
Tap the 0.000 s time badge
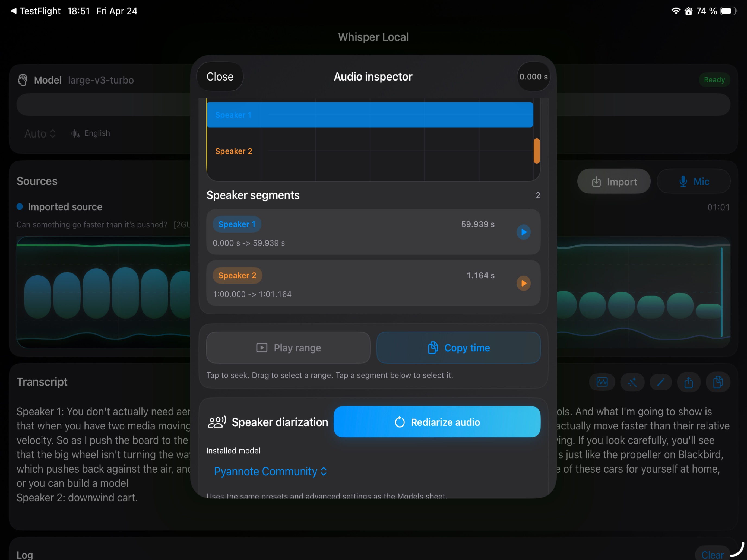point(533,77)
